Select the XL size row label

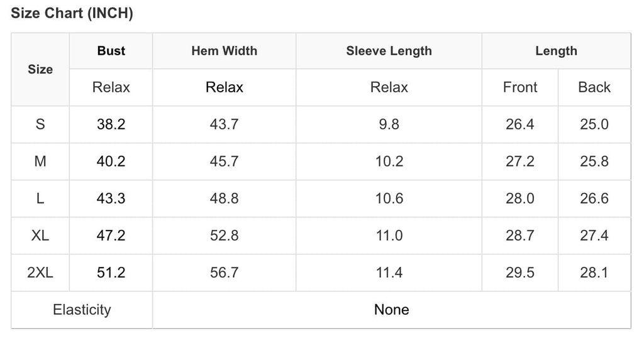click(40, 236)
